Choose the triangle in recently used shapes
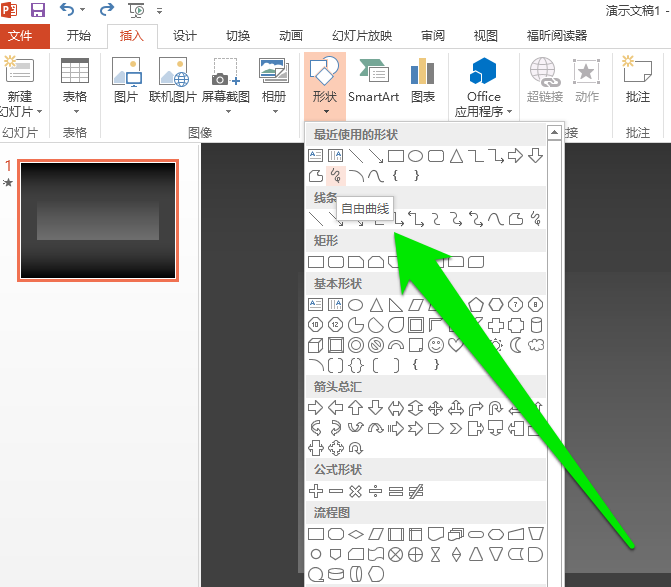This screenshot has height=587, width=671. (x=456, y=156)
